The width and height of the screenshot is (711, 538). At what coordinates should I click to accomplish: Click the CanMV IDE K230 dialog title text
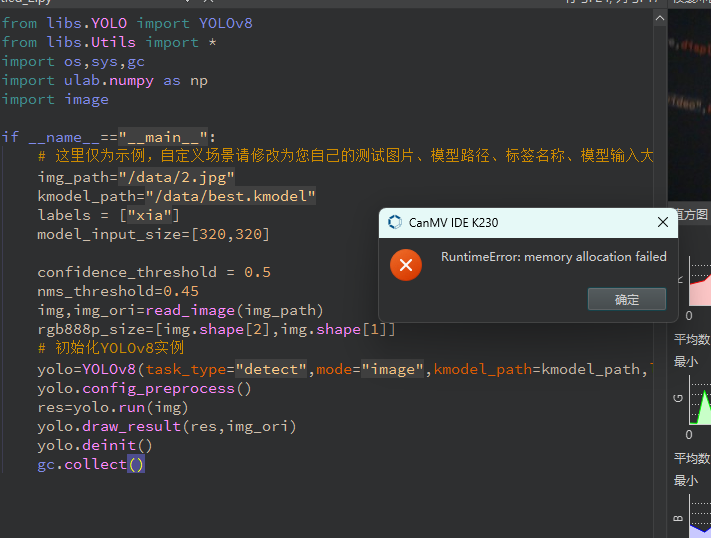453,222
